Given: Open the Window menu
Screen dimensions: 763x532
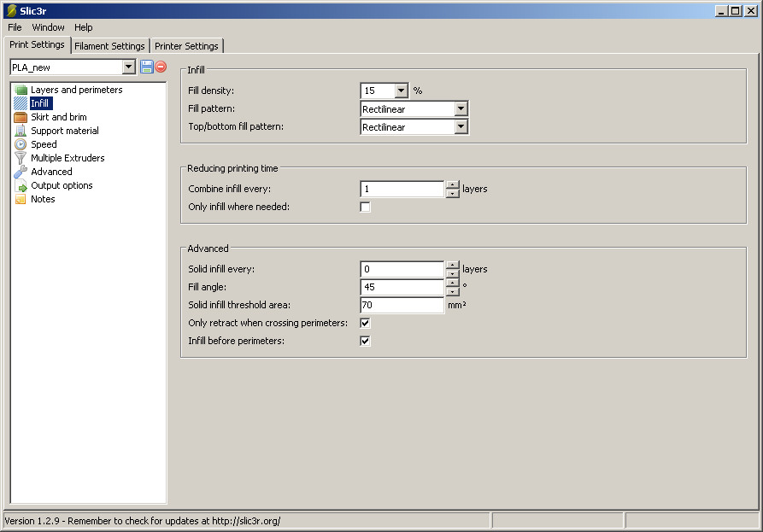Looking at the screenshot, I should (x=49, y=27).
